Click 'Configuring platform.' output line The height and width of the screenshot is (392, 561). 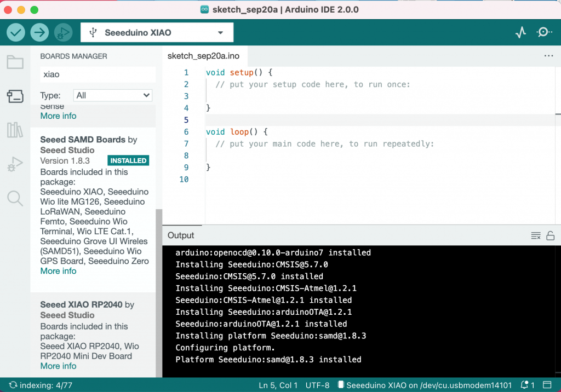point(225,348)
